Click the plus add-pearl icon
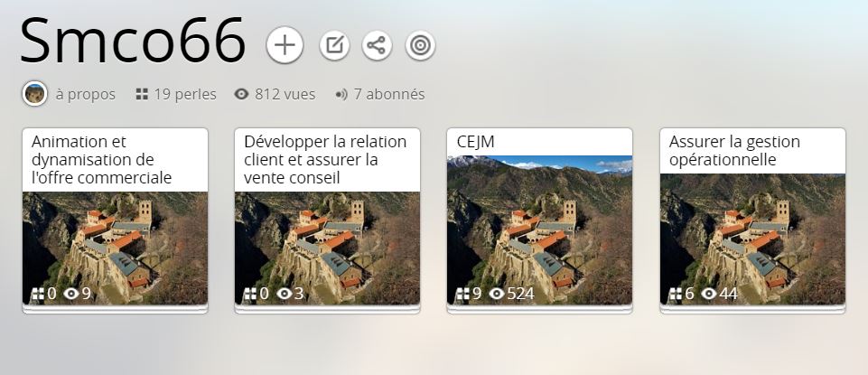 [x=285, y=45]
